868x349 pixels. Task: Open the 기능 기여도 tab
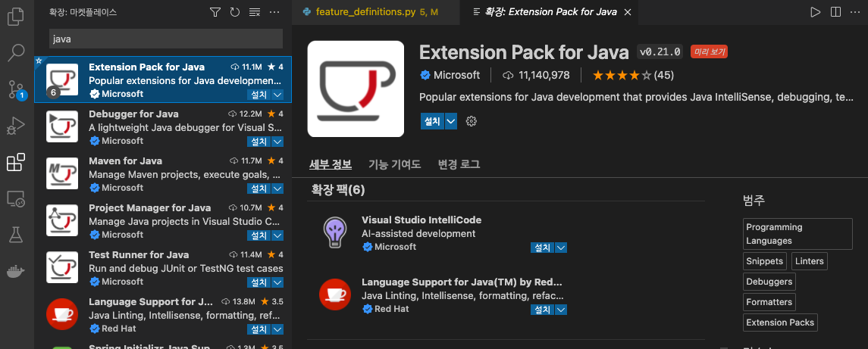tap(395, 164)
